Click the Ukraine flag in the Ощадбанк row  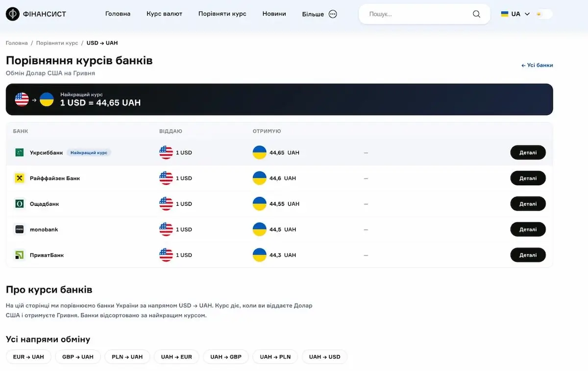coord(260,204)
